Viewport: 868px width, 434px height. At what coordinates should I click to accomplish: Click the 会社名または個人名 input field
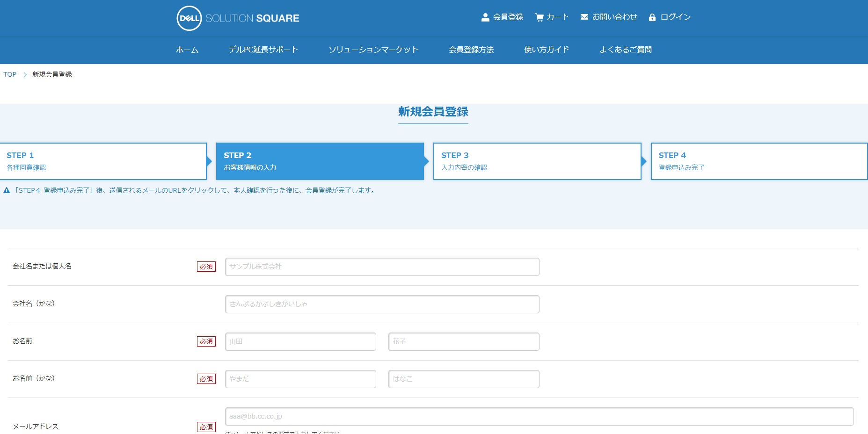coord(382,267)
